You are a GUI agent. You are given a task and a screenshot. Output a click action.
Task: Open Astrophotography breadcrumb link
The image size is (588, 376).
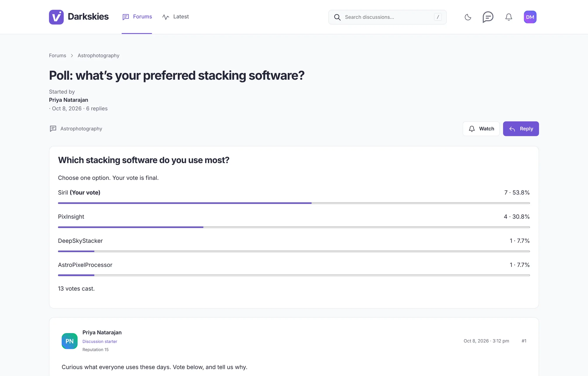click(x=98, y=56)
